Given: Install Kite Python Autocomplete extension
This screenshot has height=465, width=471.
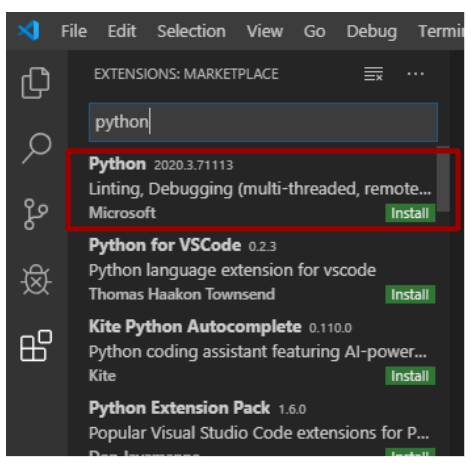Looking at the screenshot, I should (x=410, y=376).
